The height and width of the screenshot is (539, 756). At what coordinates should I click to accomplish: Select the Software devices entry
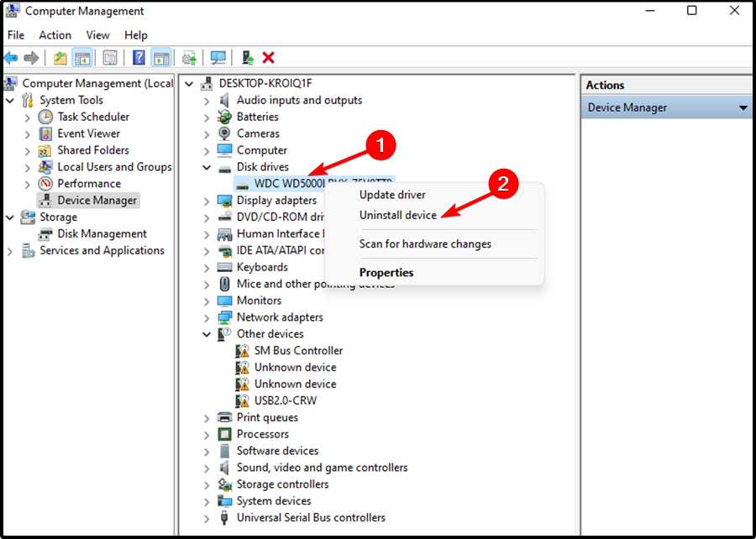278,451
